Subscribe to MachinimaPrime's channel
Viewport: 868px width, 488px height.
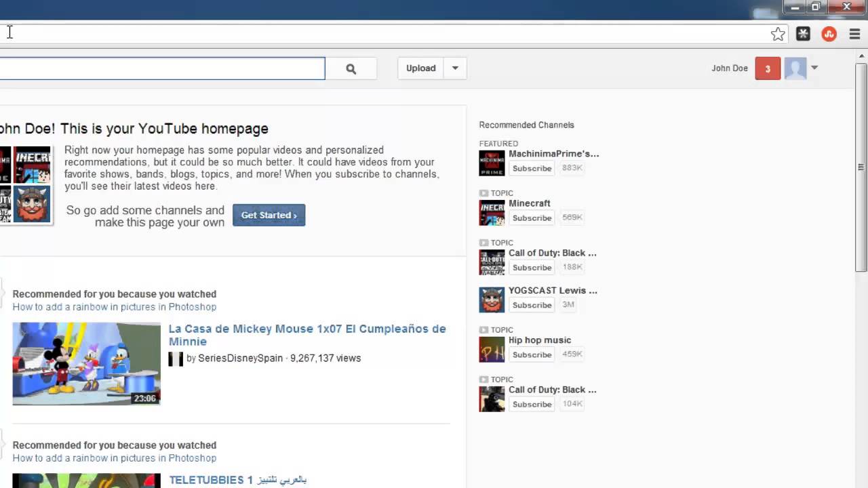(x=532, y=168)
